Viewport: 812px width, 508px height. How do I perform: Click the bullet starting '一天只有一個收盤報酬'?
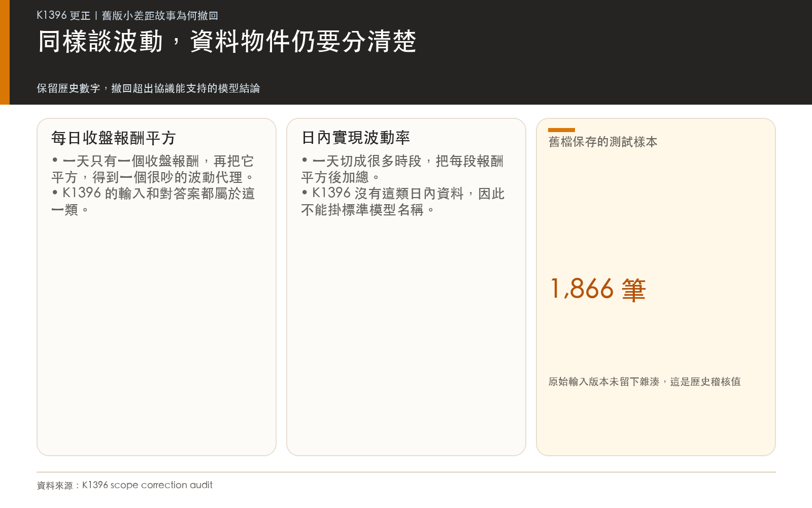(153, 169)
